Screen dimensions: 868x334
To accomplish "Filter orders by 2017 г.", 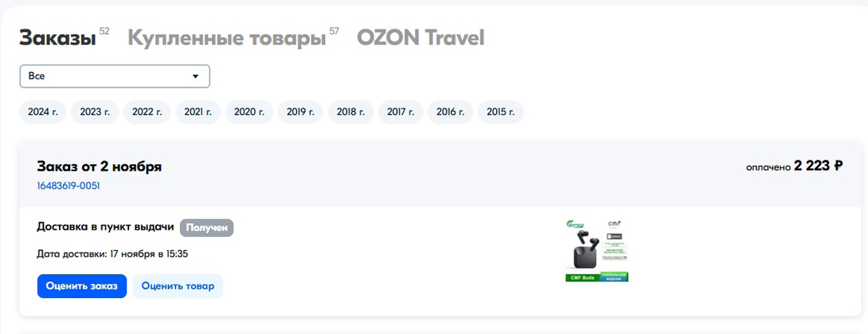I will pos(402,112).
